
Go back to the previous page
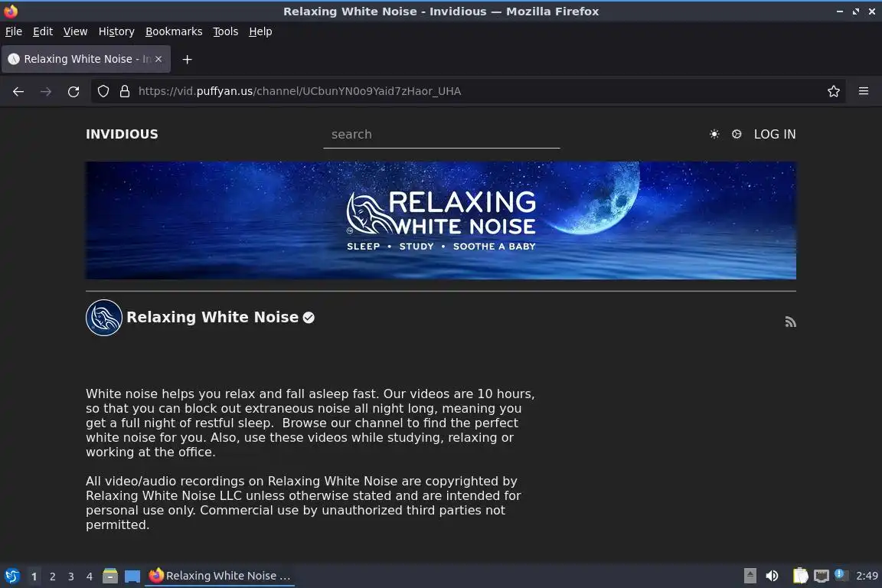click(18, 91)
